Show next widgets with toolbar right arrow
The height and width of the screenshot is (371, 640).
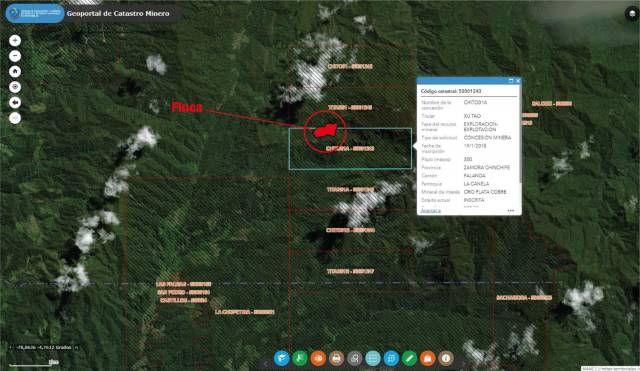coord(463,362)
